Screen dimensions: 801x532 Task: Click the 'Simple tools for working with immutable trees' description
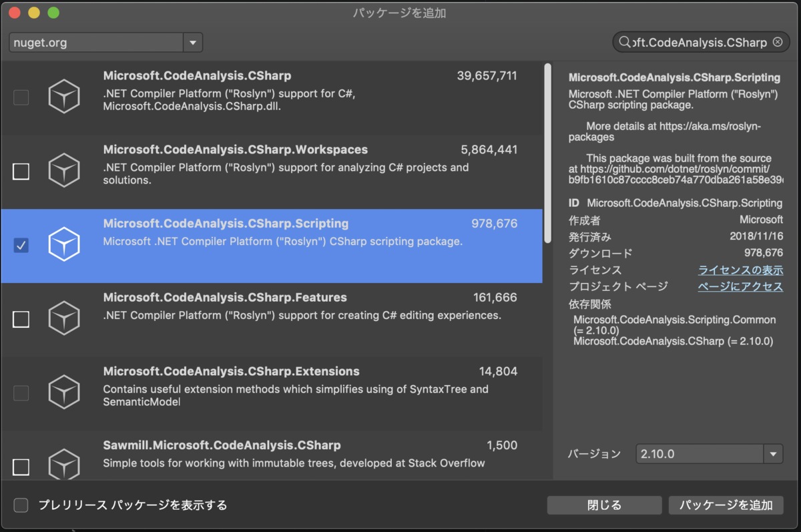click(x=294, y=463)
